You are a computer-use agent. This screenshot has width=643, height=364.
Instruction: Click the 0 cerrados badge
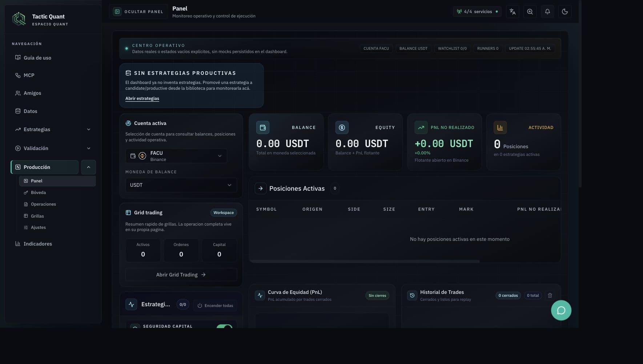pyautogui.click(x=508, y=296)
